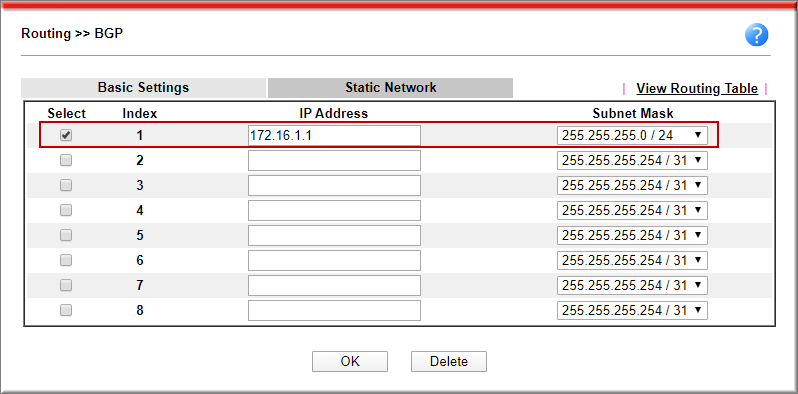Confirm settings with the OK button
The image size is (798, 394).
click(x=350, y=361)
